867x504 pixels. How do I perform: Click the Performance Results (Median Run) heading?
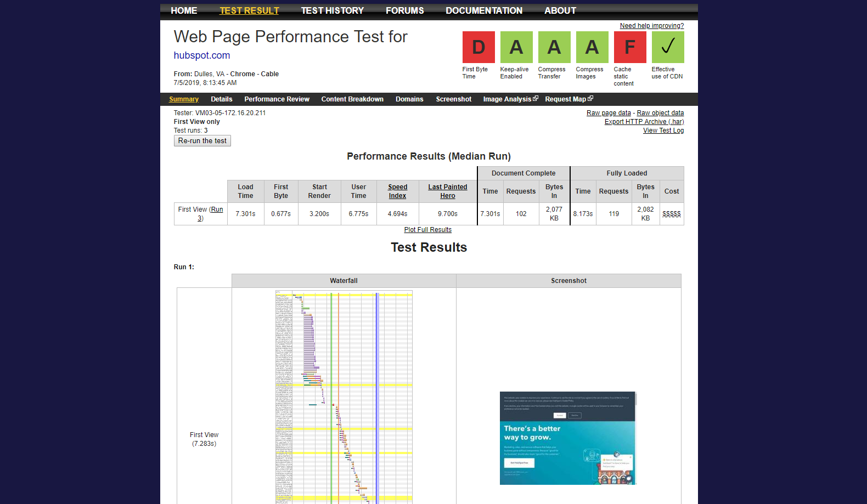click(x=429, y=156)
